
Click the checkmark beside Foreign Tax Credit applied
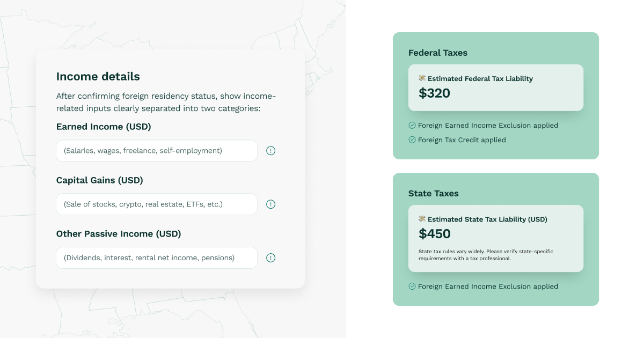[412, 140]
